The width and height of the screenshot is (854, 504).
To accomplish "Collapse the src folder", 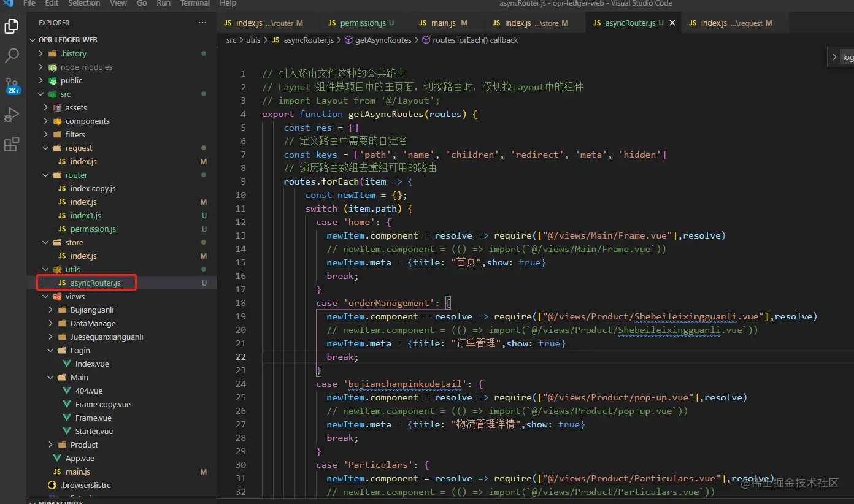I will (41, 94).
